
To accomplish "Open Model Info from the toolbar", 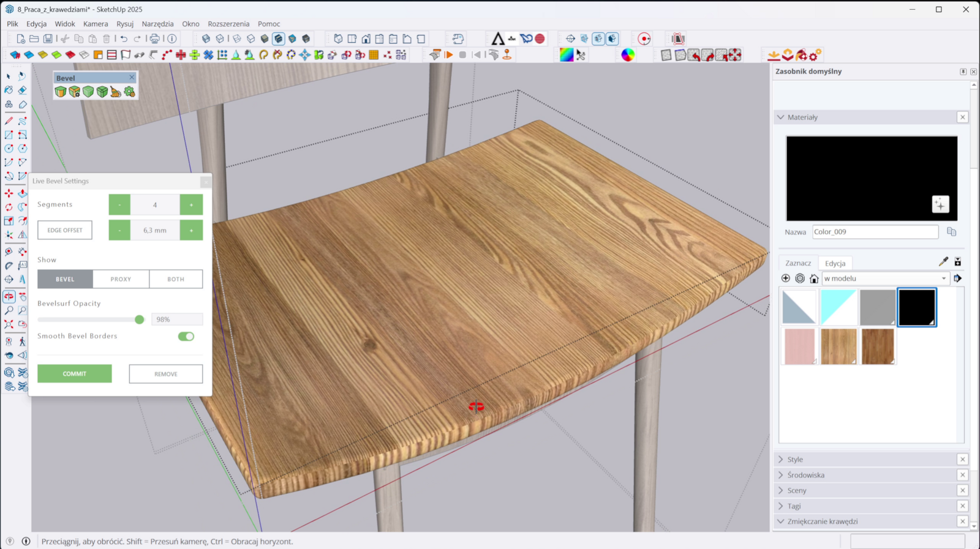I will 172,39.
